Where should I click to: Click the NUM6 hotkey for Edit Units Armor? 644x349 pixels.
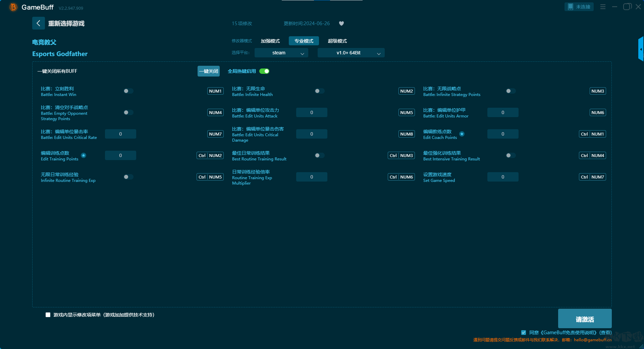[598, 112]
